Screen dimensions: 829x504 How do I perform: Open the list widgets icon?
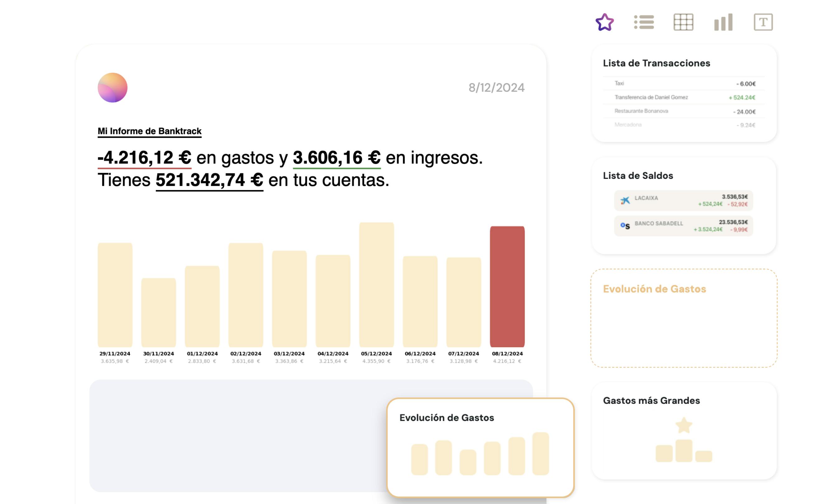point(644,22)
